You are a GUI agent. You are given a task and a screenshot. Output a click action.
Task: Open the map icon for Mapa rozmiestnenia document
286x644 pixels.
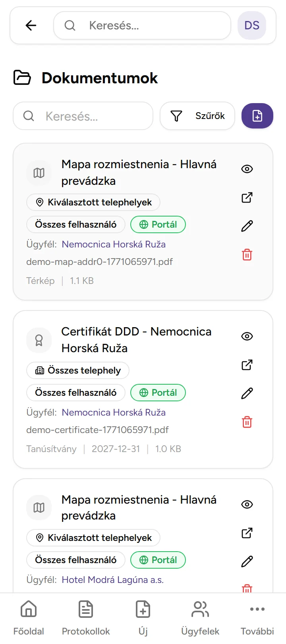[x=39, y=172]
